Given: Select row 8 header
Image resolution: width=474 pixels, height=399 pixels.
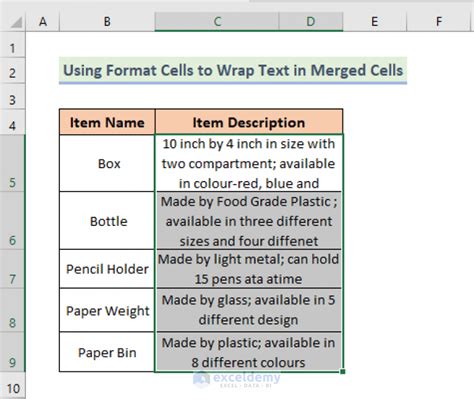Looking at the screenshot, I should point(12,310).
